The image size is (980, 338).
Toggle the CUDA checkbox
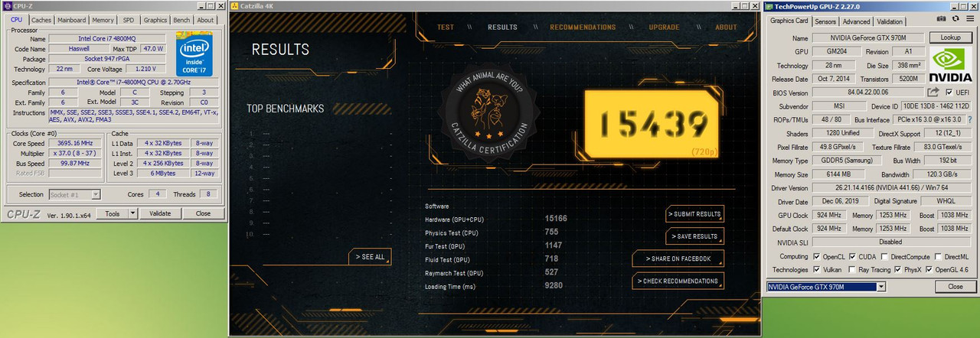click(853, 257)
